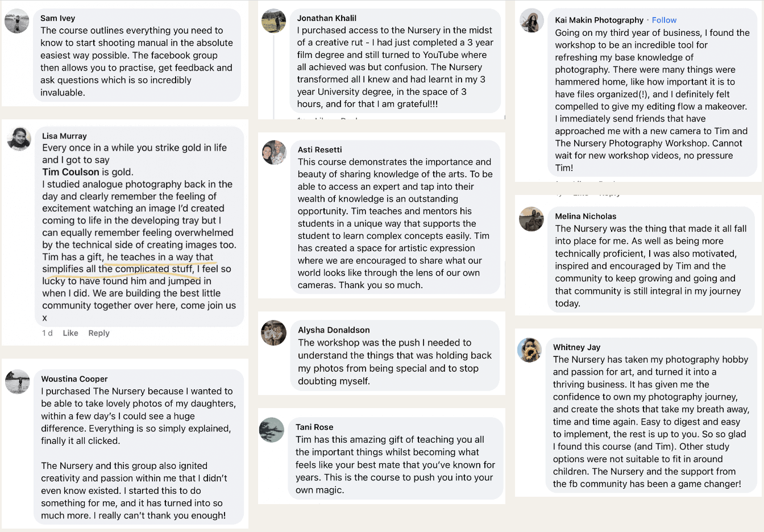Open Melina Nicholas's profile picture
The image size is (764, 532).
[532, 219]
